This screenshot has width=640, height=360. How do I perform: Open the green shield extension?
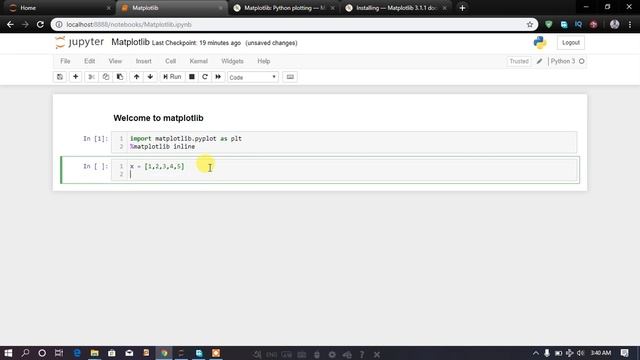click(x=549, y=24)
